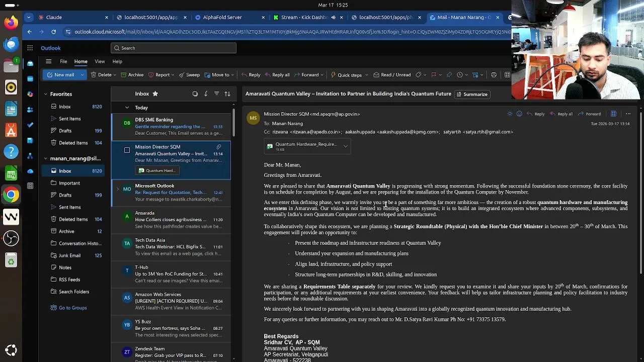Switch to the Claude browser tab

coord(73,17)
